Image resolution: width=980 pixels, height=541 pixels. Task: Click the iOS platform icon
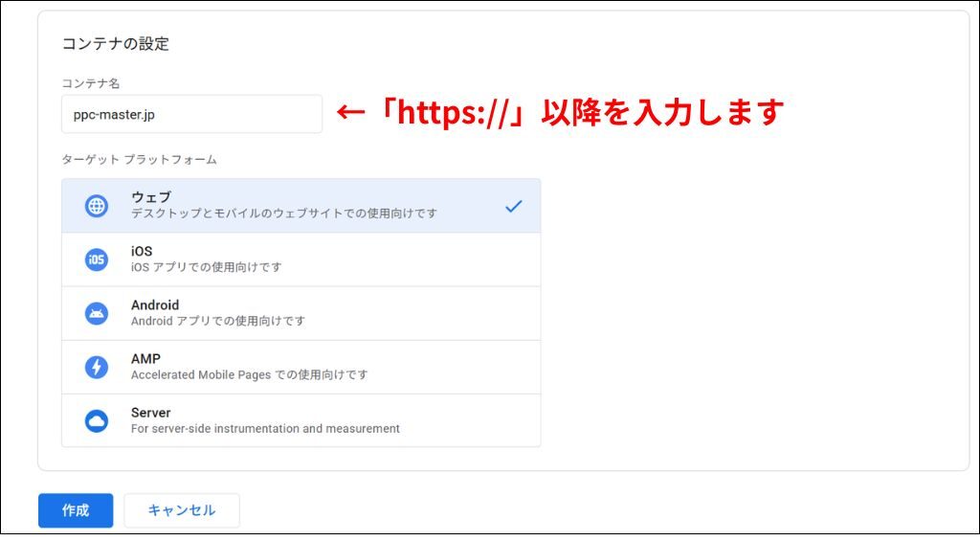click(x=97, y=259)
